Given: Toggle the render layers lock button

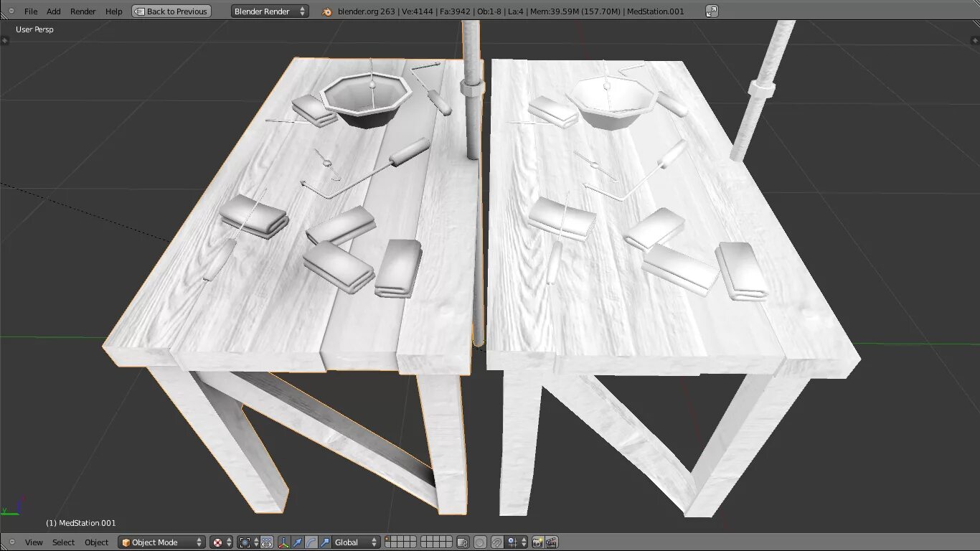Looking at the screenshot, I should tap(463, 542).
